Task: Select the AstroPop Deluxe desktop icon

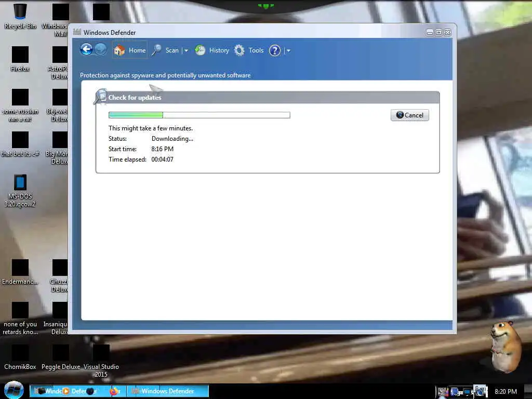Action: click(58, 63)
